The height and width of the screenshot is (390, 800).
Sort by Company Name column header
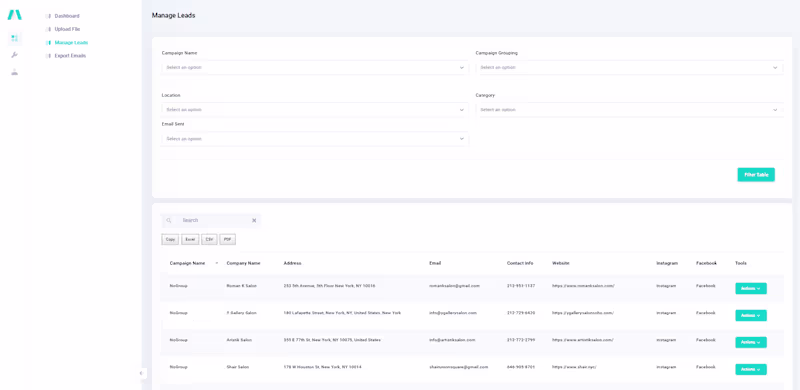243,263
